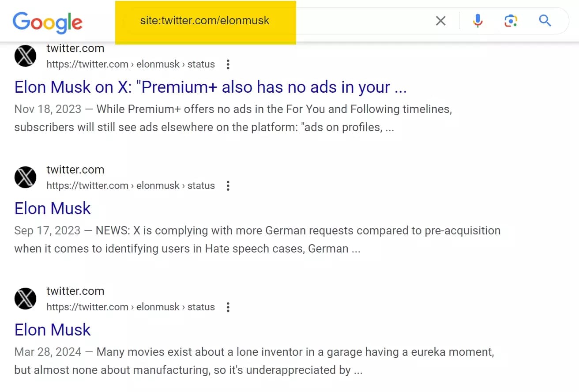Click the X to clear the search query
The image size is (579, 392).
440,20
